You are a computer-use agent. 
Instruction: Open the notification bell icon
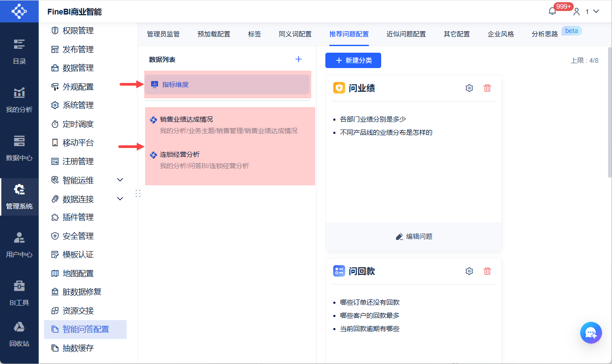click(x=552, y=11)
